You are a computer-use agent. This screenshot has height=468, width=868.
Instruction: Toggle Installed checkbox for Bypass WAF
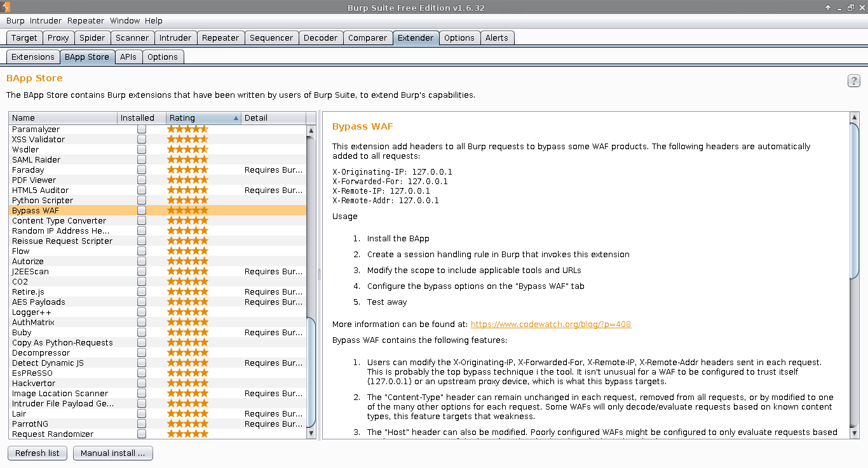(142, 210)
